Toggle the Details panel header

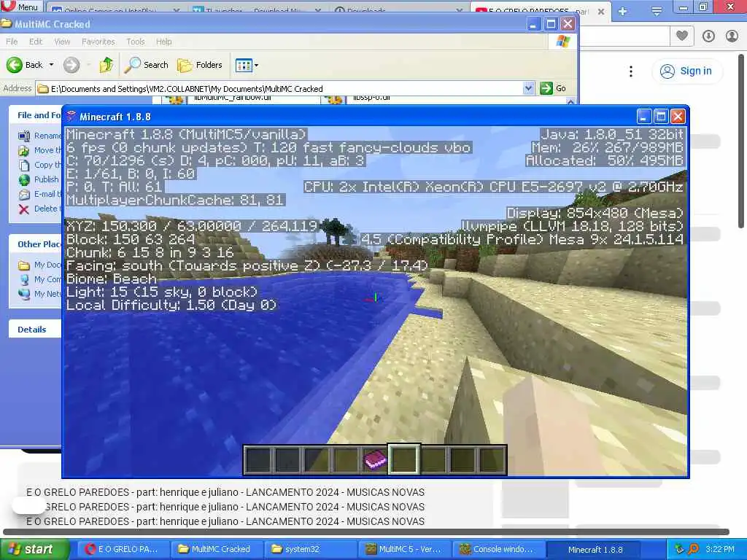[35, 329]
